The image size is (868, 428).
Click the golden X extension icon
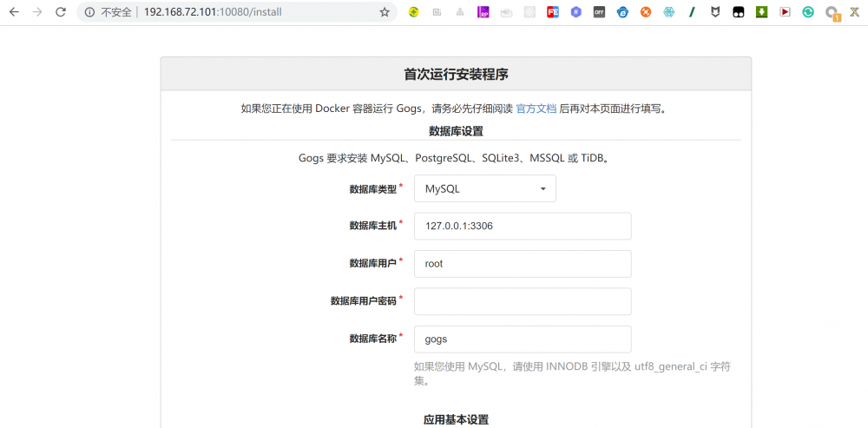tap(855, 12)
